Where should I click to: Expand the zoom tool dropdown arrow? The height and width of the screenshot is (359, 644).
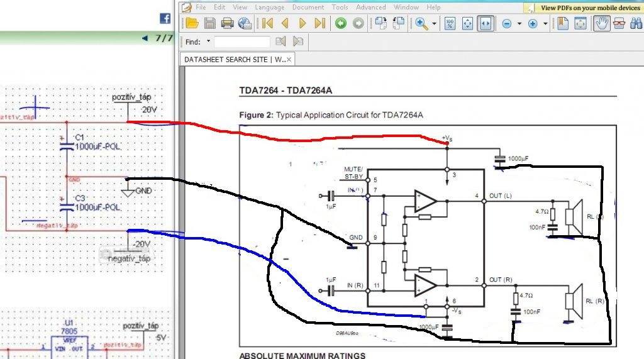tap(434, 24)
